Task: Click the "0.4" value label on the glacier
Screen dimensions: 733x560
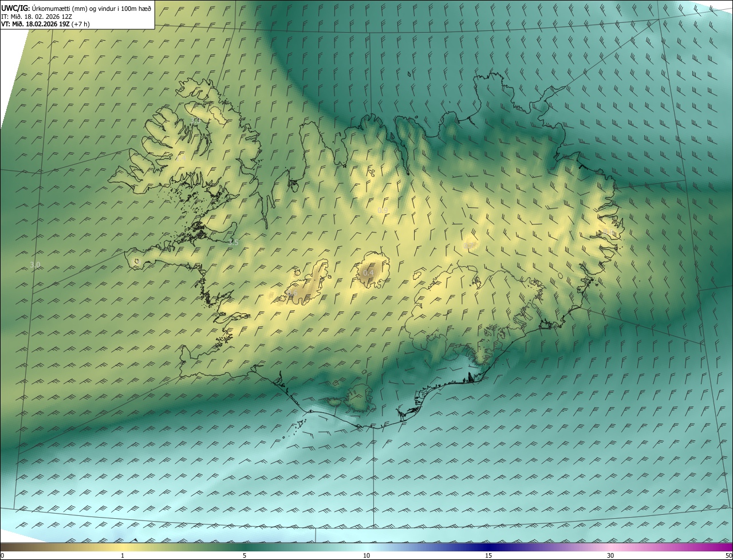Action: 369,273
